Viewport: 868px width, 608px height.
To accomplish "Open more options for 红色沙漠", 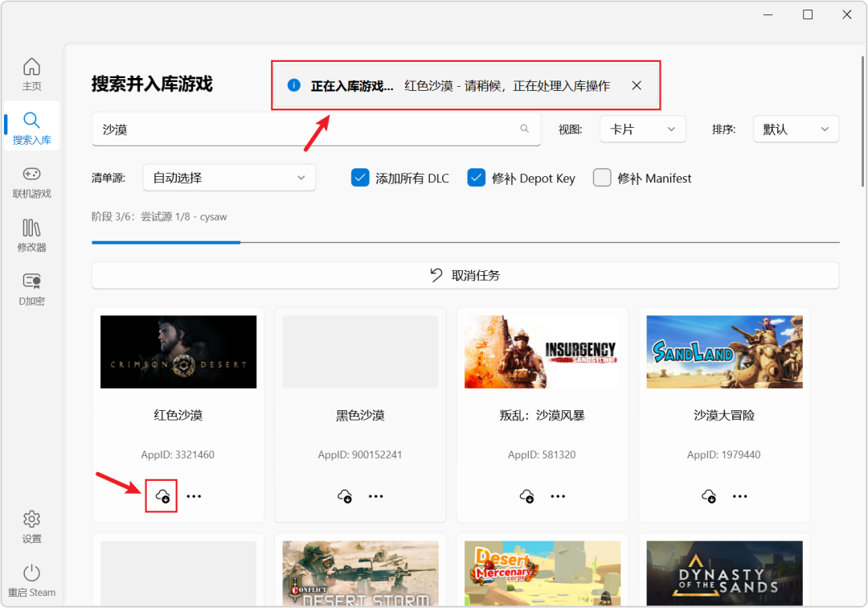I will click(194, 496).
